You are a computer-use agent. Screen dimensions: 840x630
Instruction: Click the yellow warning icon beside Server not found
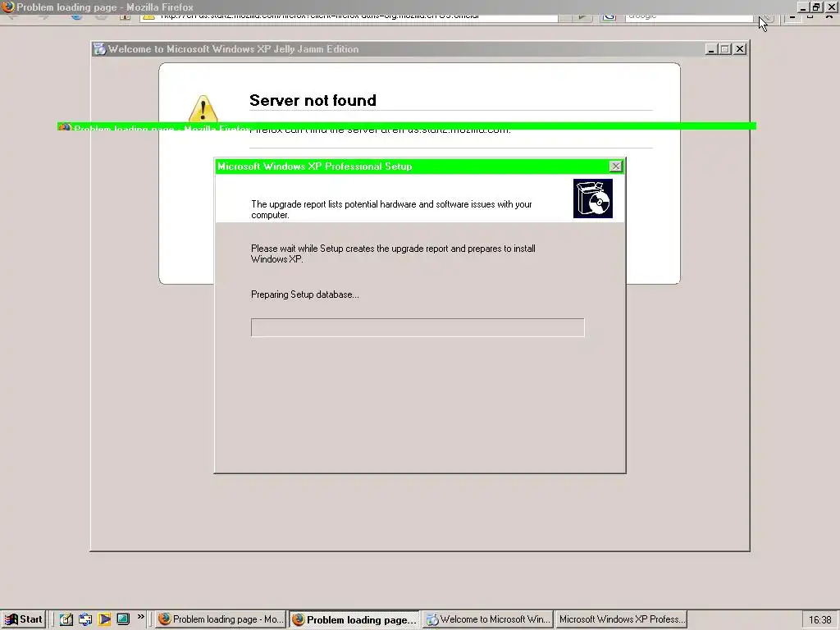[203, 108]
